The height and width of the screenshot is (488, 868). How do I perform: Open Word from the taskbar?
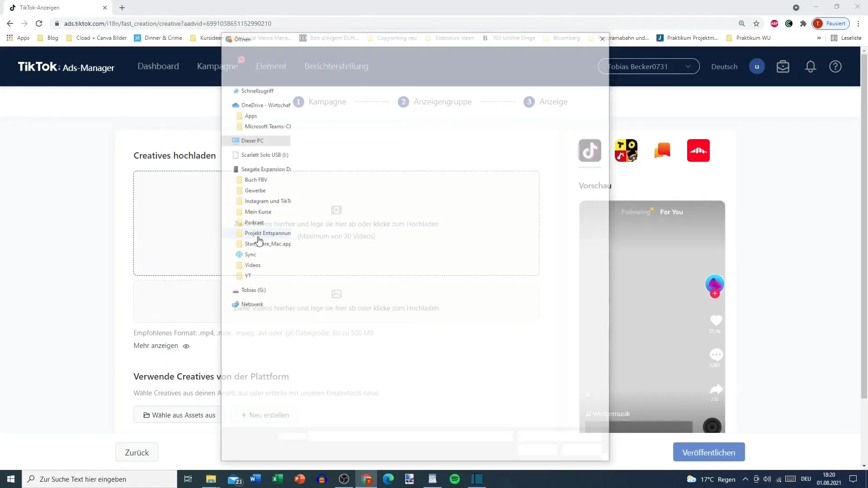pyautogui.click(x=255, y=479)
